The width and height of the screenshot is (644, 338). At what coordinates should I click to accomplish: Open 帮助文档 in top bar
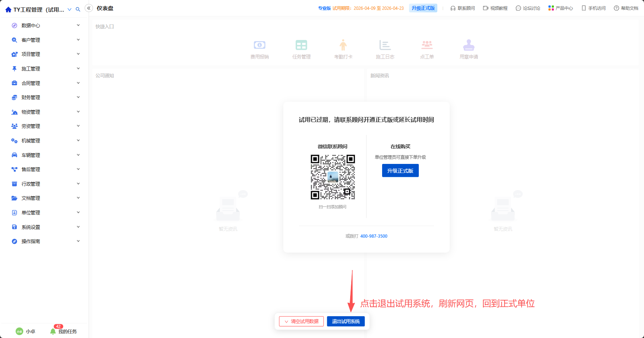(626, 8)
